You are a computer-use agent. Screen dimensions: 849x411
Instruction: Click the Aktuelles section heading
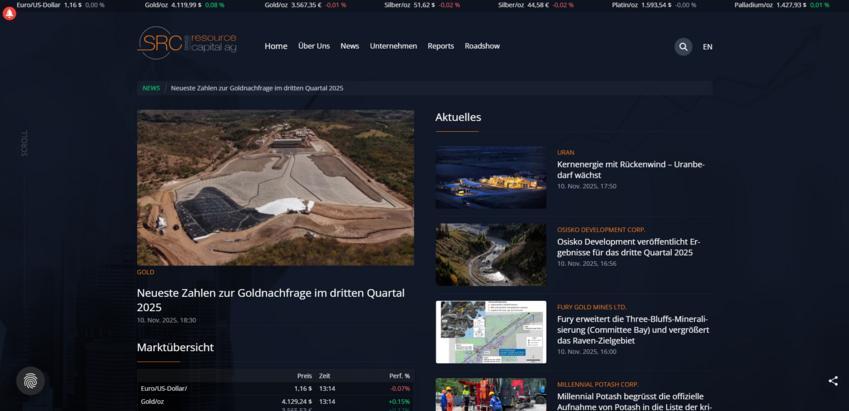point(458,117)
